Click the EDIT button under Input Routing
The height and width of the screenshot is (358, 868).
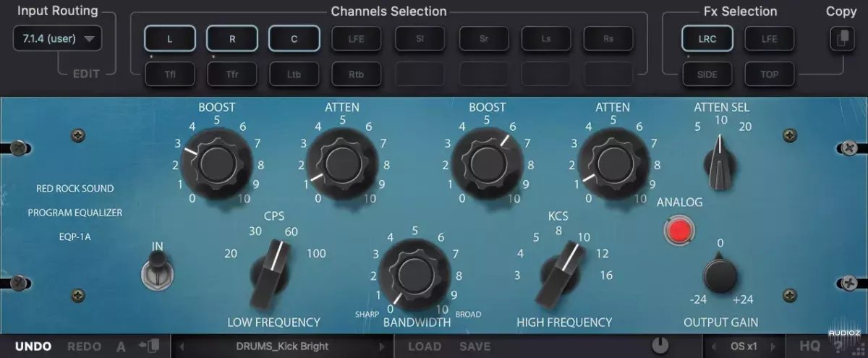pyautogui.click(x=86, y=74)
